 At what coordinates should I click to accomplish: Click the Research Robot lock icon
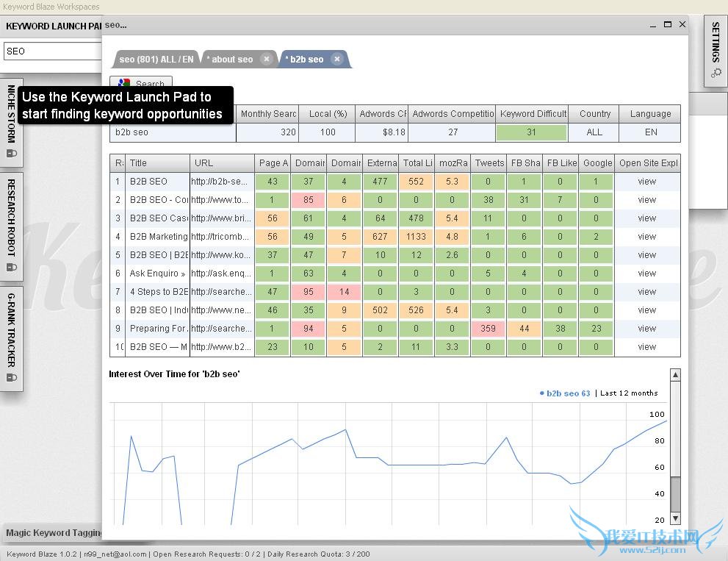coord(11,268)
